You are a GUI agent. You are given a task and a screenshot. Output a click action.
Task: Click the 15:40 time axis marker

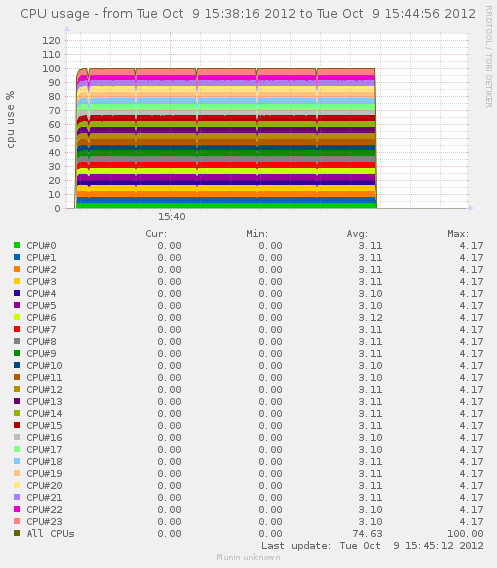click(x=172, y=217)
